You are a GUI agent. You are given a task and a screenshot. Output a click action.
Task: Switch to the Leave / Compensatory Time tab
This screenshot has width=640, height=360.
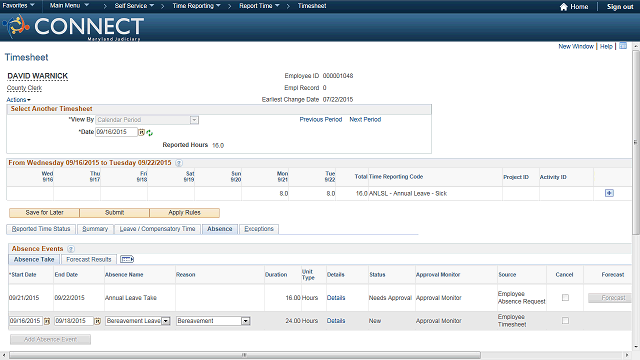click(157, 229)
